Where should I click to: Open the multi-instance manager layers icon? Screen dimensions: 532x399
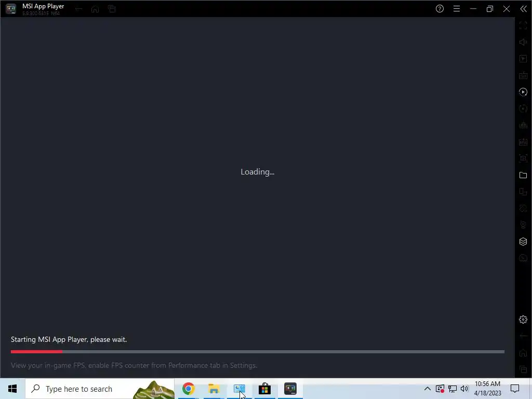(523, 242)
